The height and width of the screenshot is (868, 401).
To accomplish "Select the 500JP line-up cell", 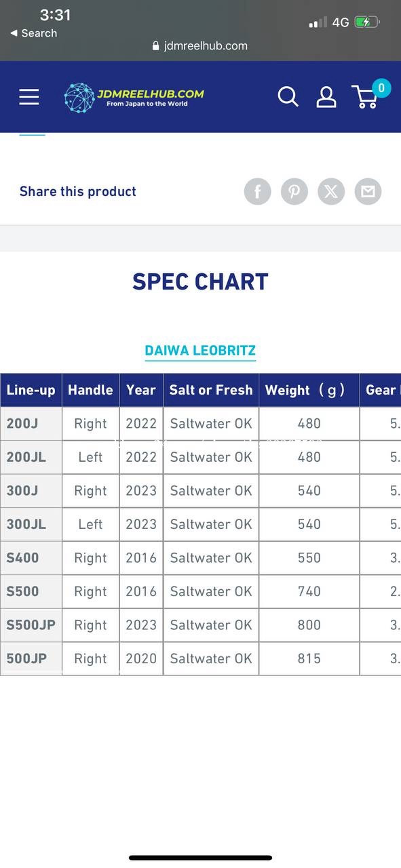I will (31, 658).
